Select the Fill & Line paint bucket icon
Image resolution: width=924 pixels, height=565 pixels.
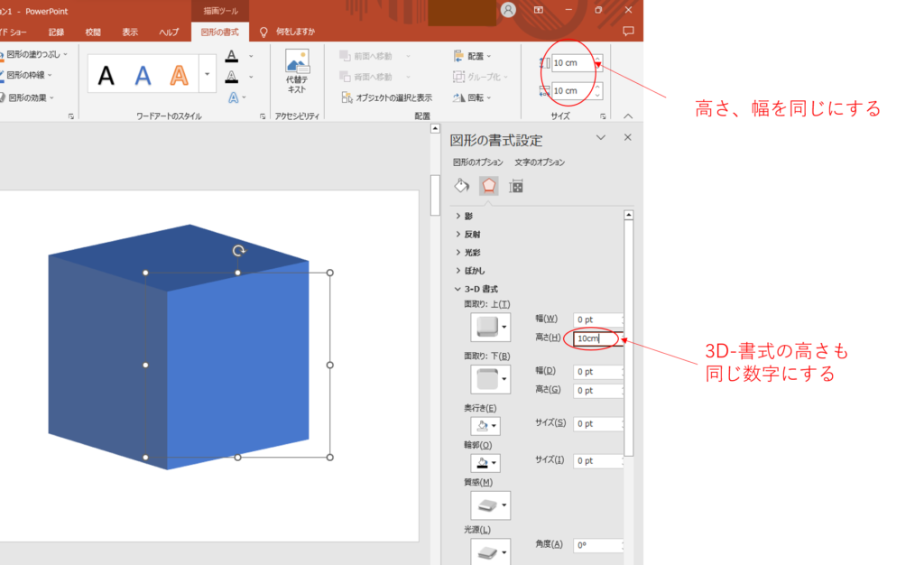[462, 185]
